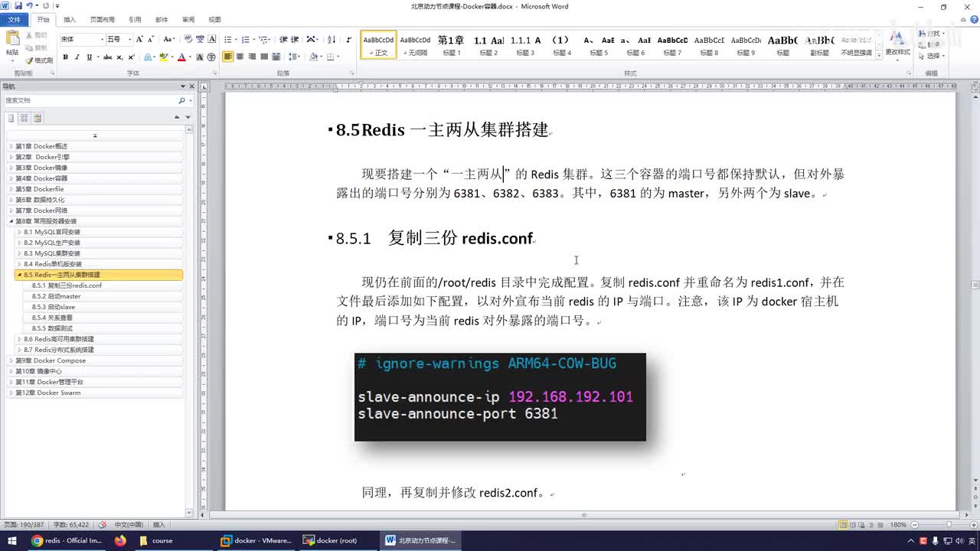Click the strikethrough icon
Viewport: 980px width, 551px height.
(107, 57)
